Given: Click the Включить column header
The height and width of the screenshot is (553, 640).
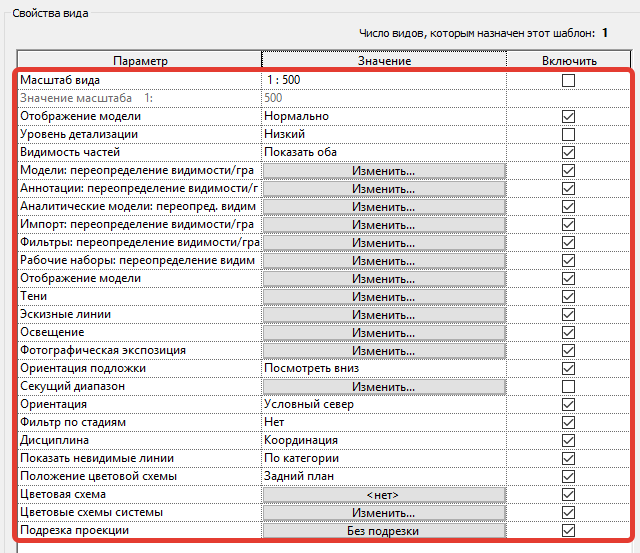Looking at the screenshot, I should pos(569,61).
